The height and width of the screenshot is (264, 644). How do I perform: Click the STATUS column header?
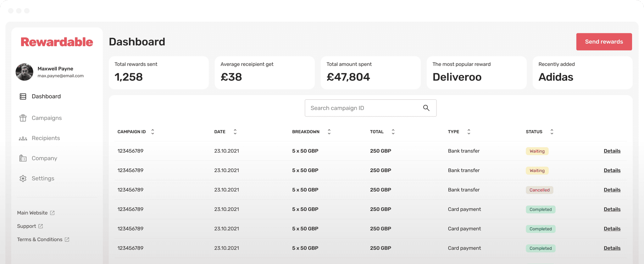(534, 132)
